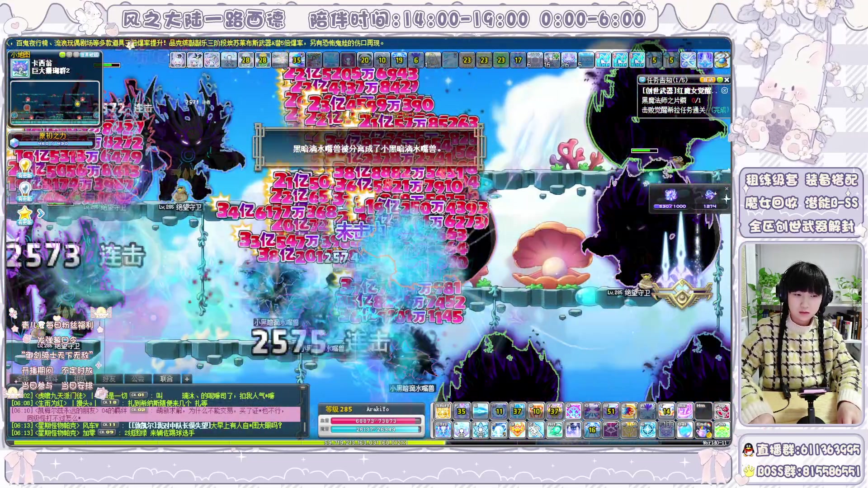
Task: Inspect the buff icon showing timer 19
Action: click(399, 60)
